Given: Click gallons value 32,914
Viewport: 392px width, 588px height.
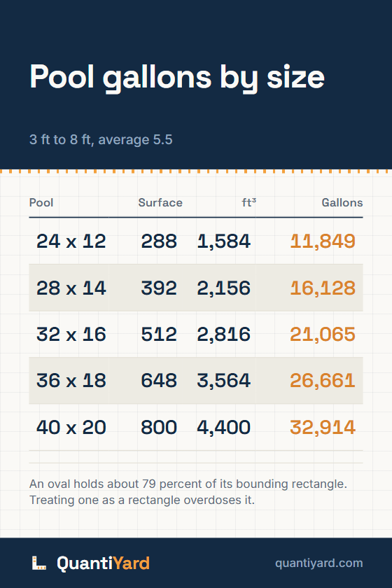Looking at the screenshot, I should [x=323, y=427].
